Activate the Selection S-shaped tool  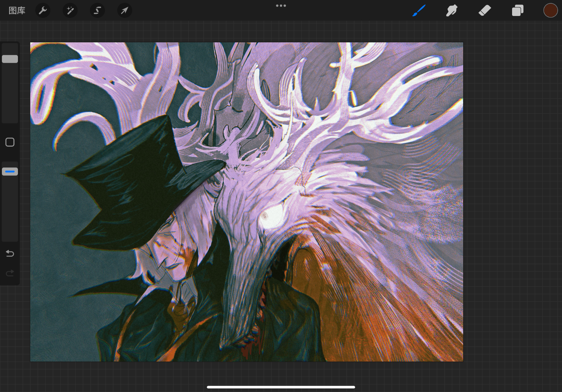tap(97, 10)
